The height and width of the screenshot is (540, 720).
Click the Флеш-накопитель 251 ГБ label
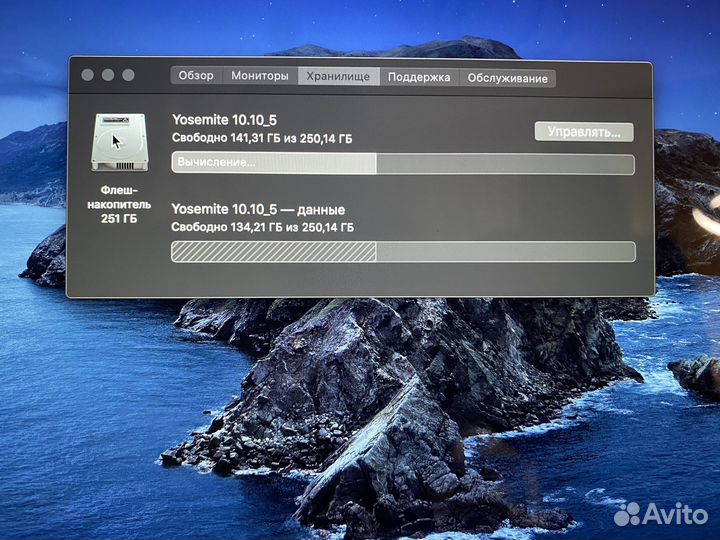(x=119, y=204)
